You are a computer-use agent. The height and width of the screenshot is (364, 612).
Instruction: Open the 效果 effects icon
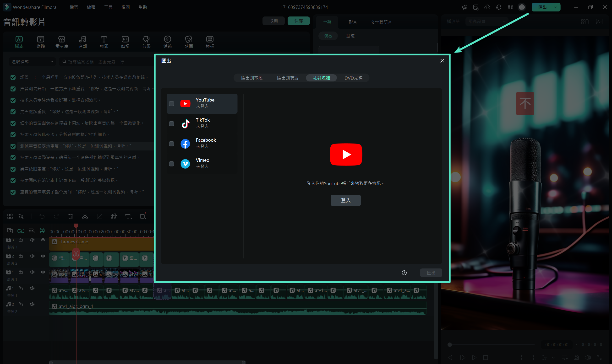[146, 42]
